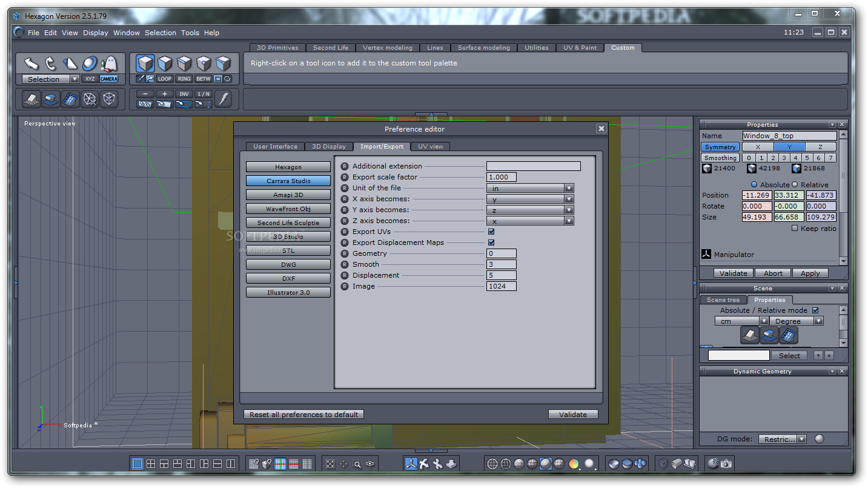
Task: Click the zoom magnifier icon in bottom bar
Action: pos(357,464)
